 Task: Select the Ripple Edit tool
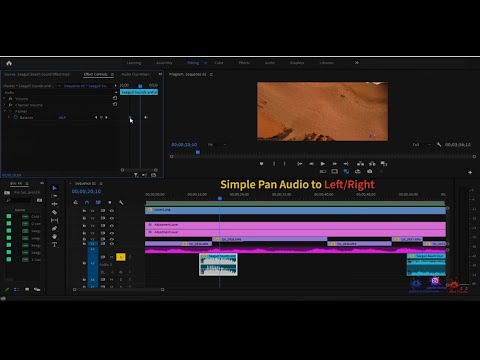(55, 204)
